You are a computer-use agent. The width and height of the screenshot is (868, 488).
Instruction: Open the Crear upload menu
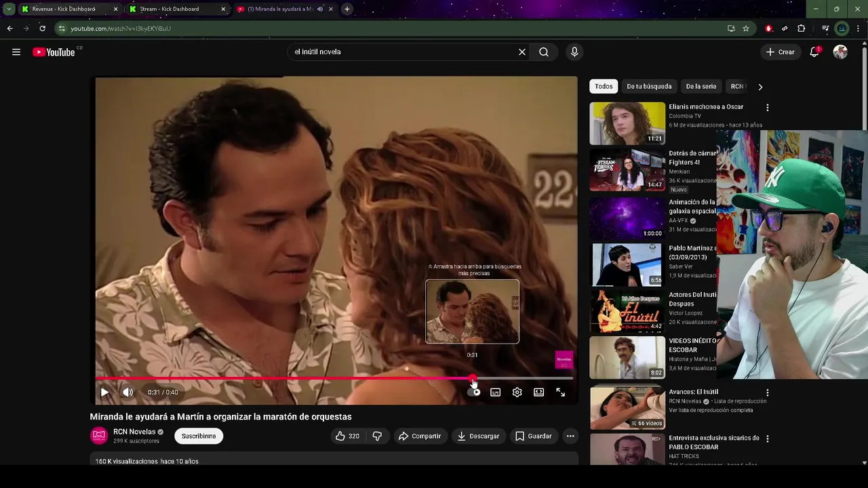pyautogui.click(x=781, y=52)
